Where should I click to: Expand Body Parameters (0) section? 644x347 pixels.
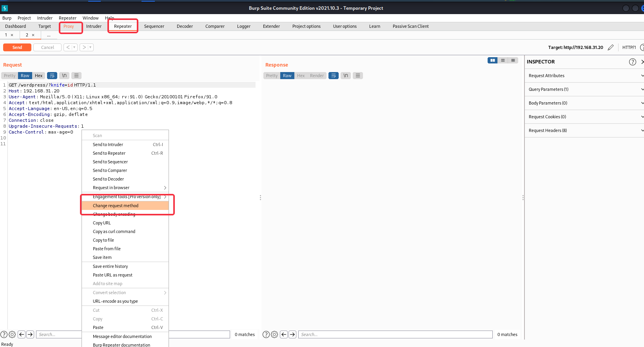[584, 103]
